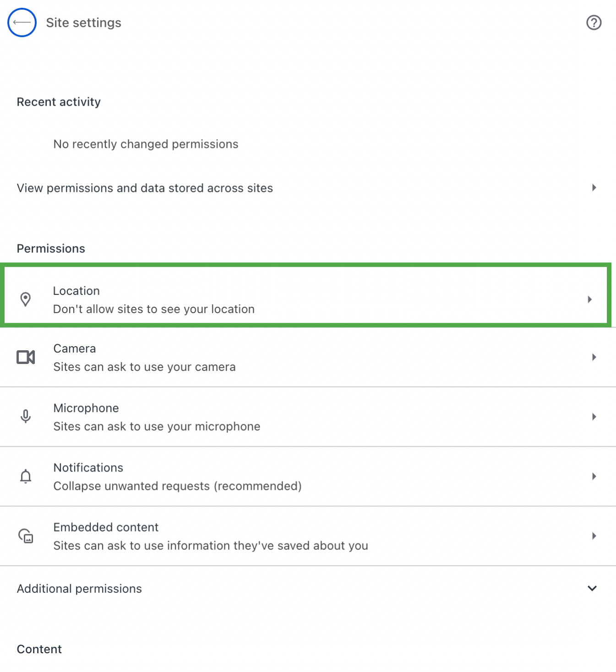Open Location settings row

306,295
